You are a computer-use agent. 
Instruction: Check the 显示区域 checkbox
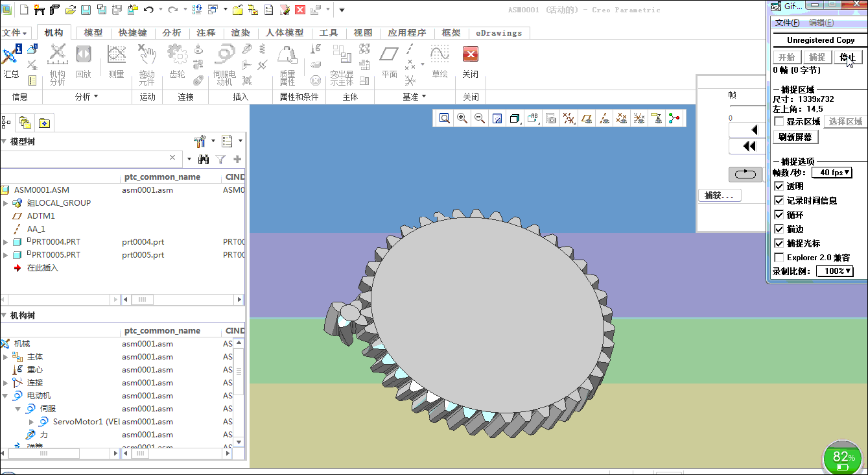pos(779,122)
